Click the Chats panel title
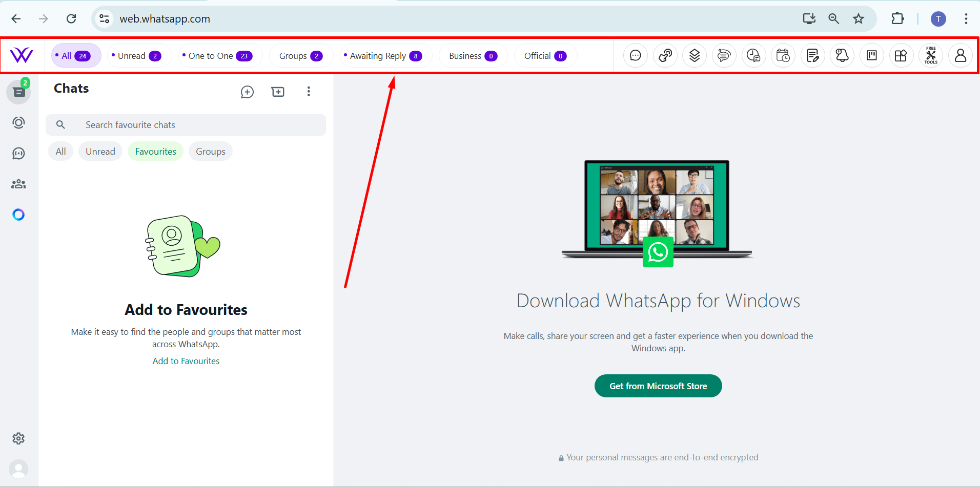Image resolution: width=980 pixels, height=488 pixels. coord(71,89)
